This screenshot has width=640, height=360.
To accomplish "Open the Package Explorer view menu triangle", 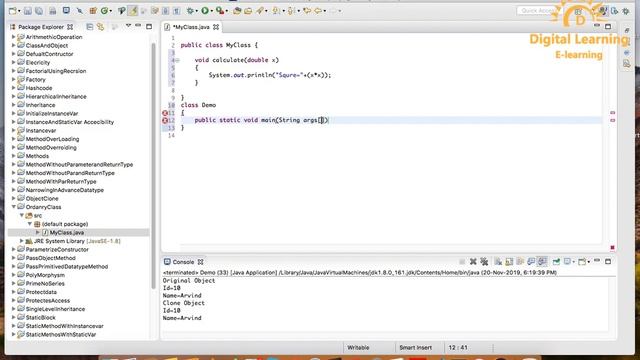I will (128, 26).
